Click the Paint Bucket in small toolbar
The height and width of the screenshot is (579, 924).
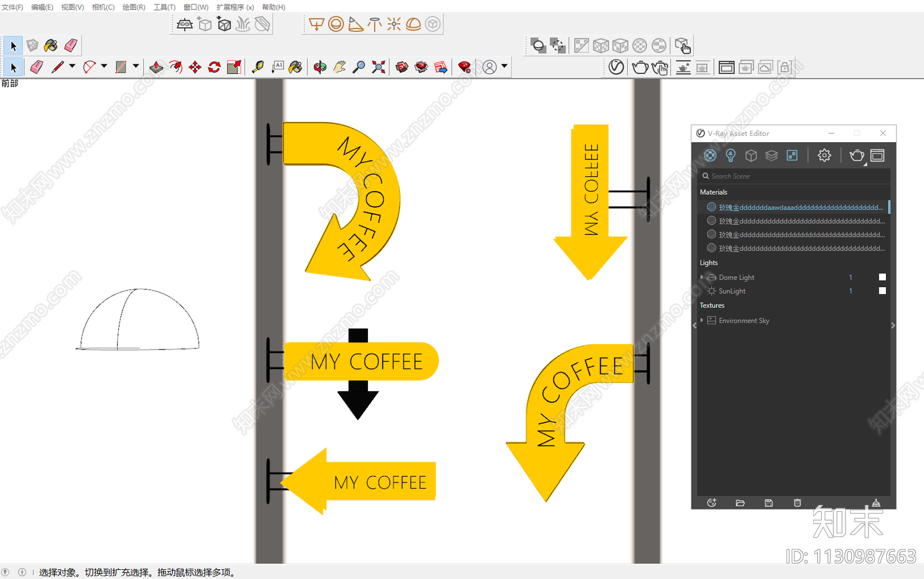tap(51, 45)
